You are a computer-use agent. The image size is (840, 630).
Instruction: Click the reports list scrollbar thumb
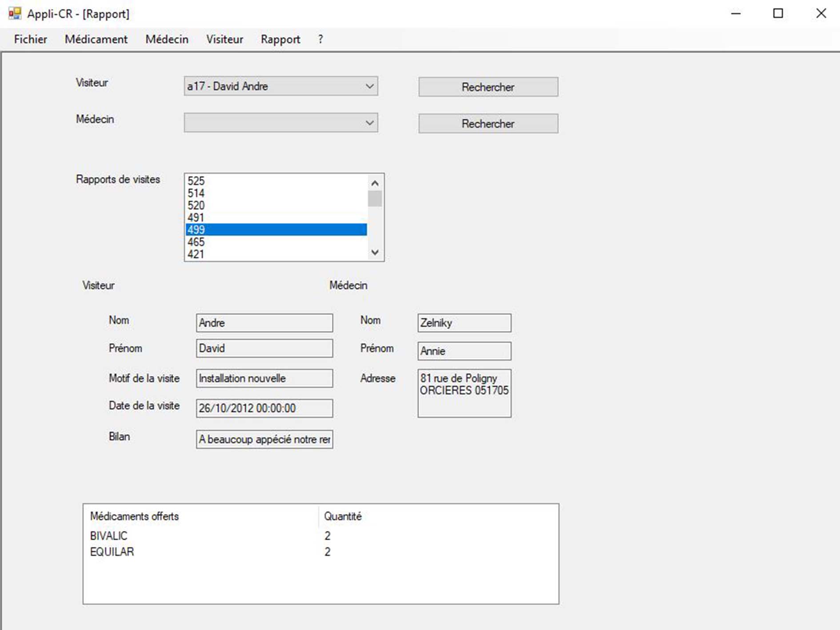pyautogui.click(x=375, y=198)
